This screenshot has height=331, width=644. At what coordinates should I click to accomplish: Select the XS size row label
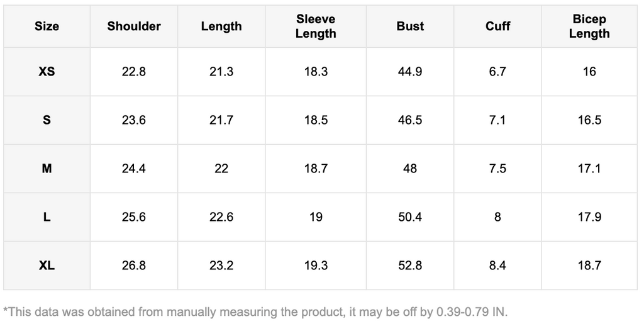pos(47,72)
